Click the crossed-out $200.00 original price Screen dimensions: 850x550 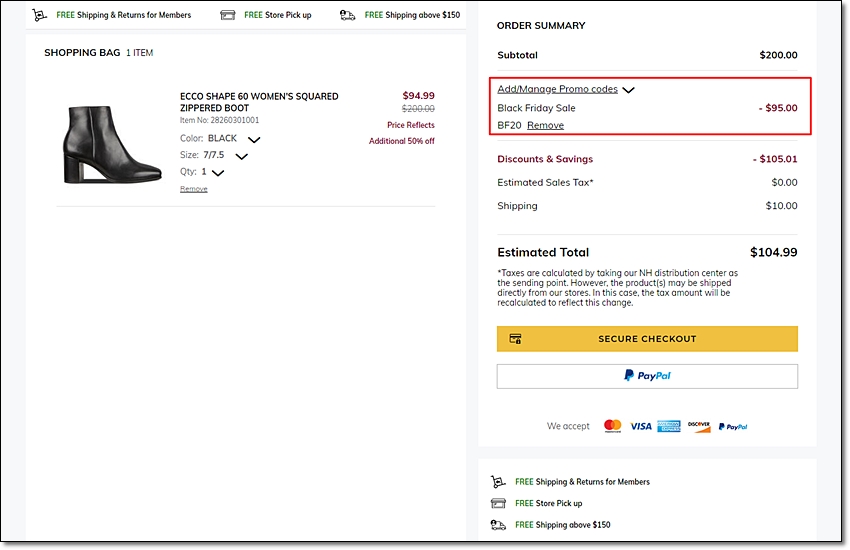pos(418,108)
